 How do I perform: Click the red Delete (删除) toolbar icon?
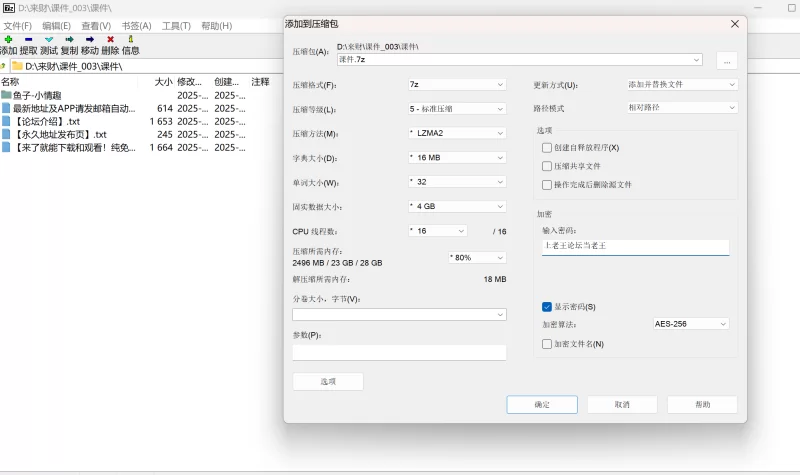click(110, 39)
